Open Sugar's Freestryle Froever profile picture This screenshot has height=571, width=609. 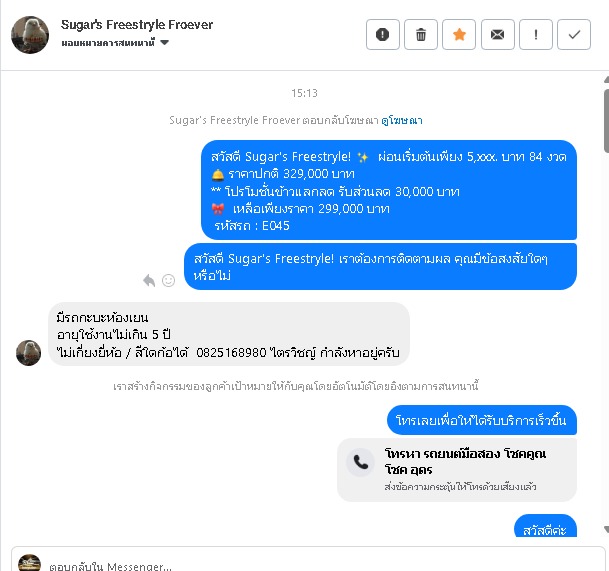coord(30,35)
